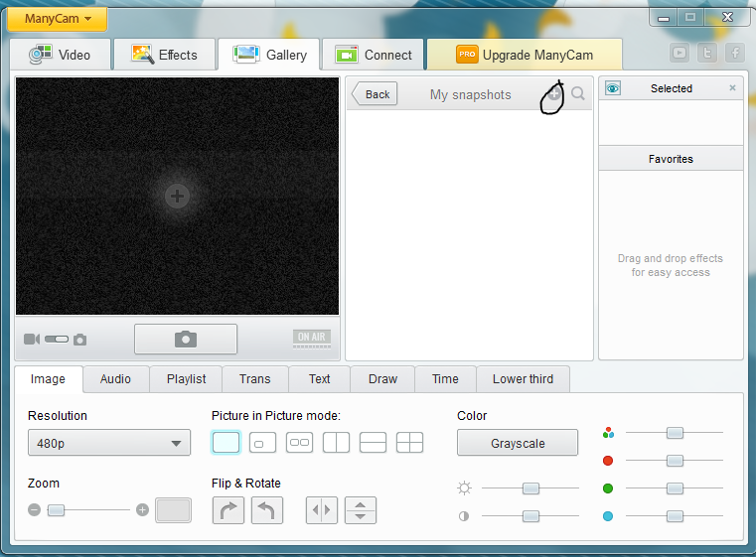The image size is (756, 557).
Task: Select vertical split Picture in Picture mode
Action: [336, 443]
